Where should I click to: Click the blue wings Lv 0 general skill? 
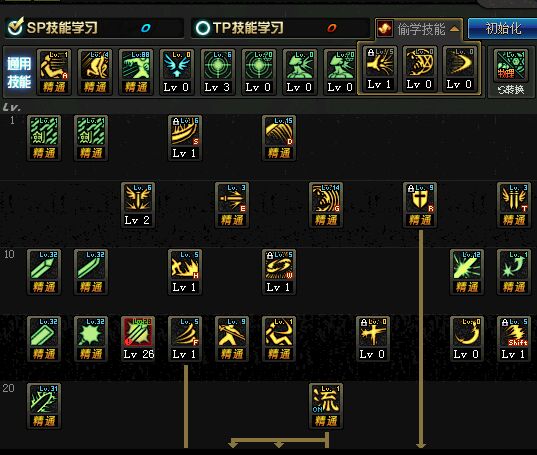point(177,72)
